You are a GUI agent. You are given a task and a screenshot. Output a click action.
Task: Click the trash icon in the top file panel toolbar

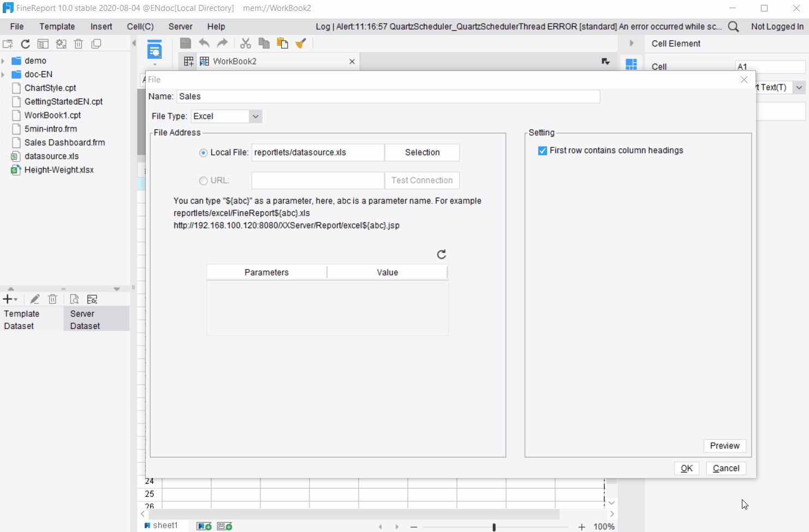[79, 44]
